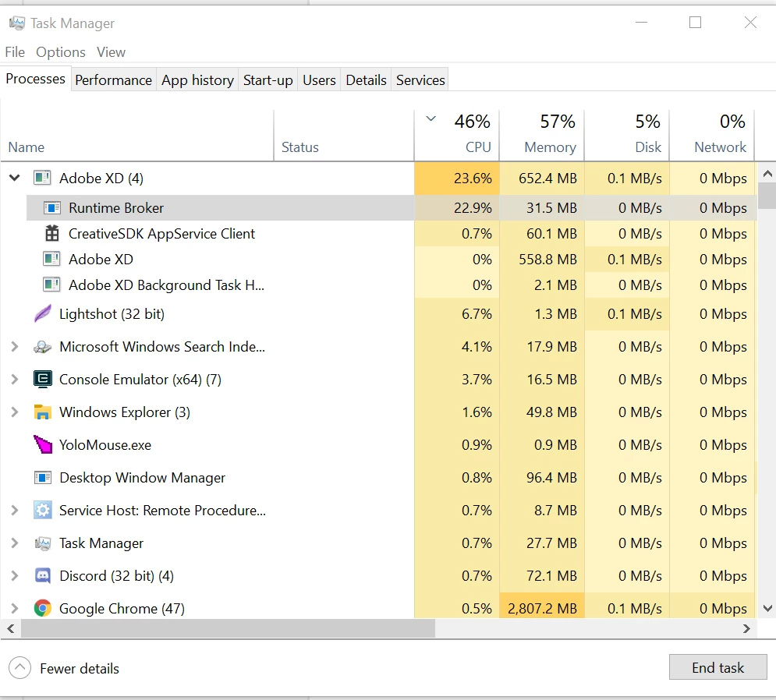Expand Microsoft Windows Search Indexer group
The width and height of the screenshot is (776, 700).
15,347
